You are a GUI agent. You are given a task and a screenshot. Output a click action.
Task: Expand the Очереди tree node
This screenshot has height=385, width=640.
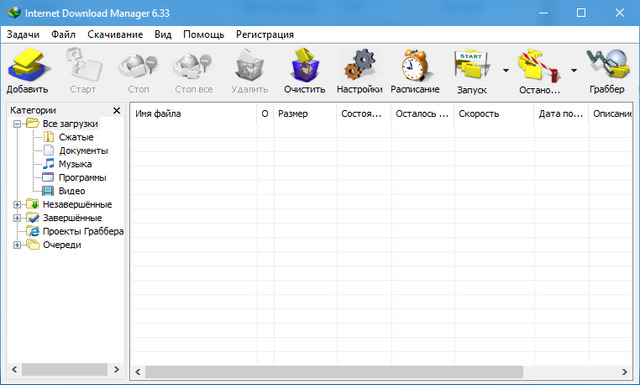[x=17, y=245]
